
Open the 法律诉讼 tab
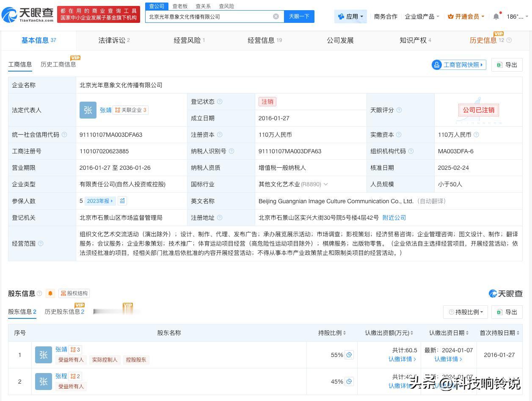coord(114,40)
